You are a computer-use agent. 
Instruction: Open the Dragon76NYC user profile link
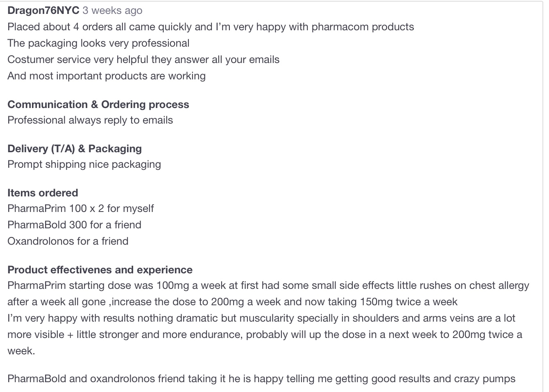(x=43, y=11)
